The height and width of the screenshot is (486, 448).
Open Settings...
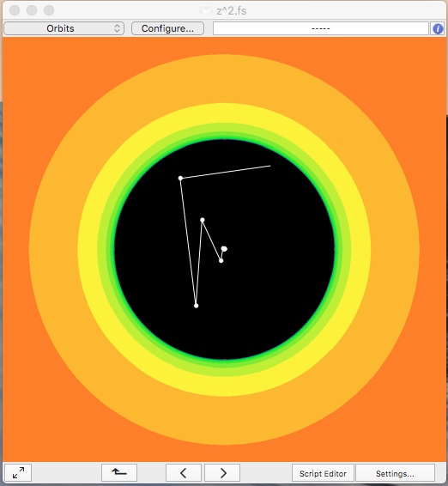tap(395, 473)
